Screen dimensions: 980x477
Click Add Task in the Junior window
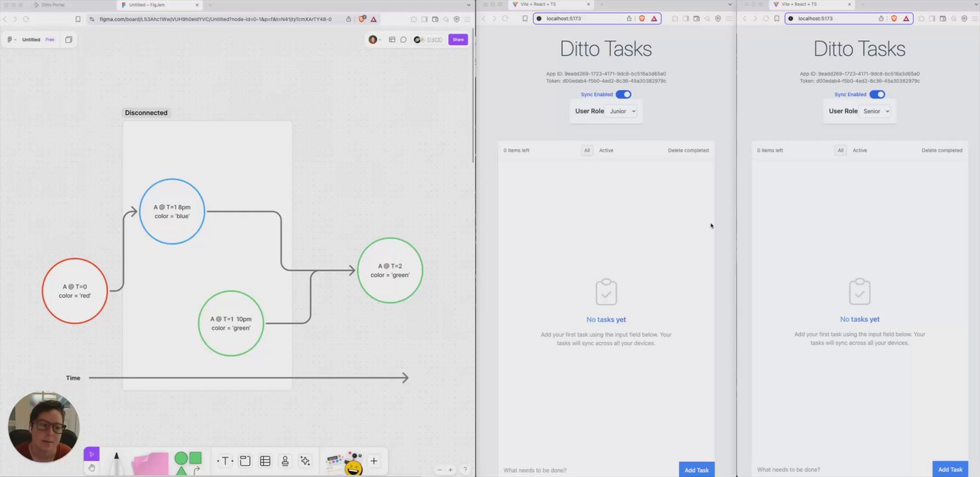696,470
